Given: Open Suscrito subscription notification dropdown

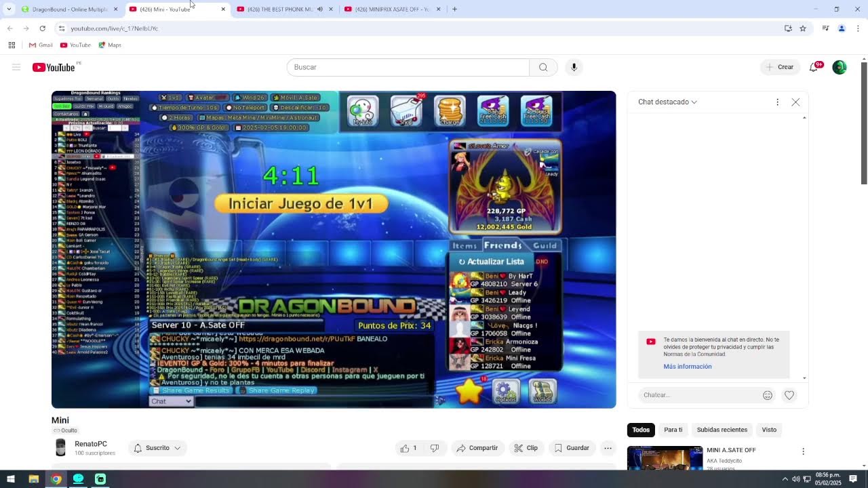Looking at the screenshot, I should [157, 448].
